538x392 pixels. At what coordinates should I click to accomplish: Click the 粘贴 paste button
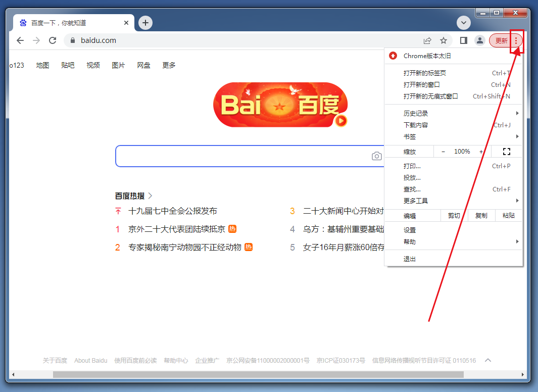[x=509, y=216]
